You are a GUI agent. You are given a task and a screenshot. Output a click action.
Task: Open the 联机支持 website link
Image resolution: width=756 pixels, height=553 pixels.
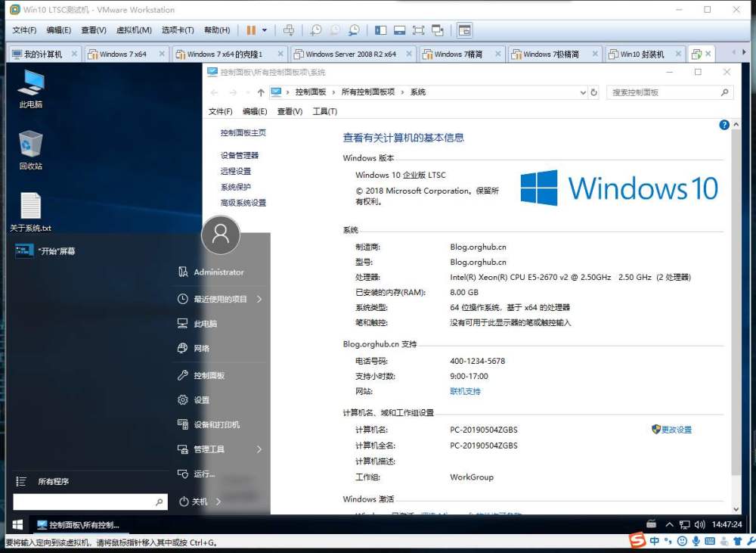click(x=465, y=391)
